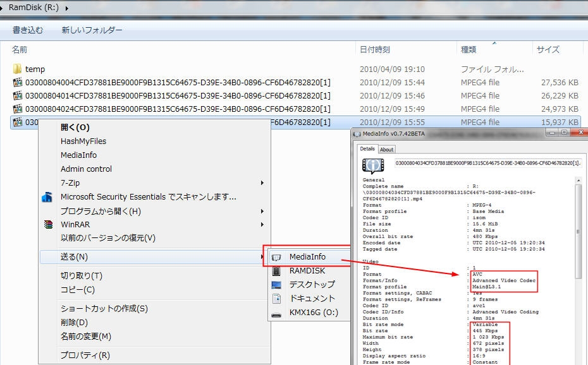Select コピー(C) in the context menu
This screenshot has height=365, width=588.
[x=78, y=290]
